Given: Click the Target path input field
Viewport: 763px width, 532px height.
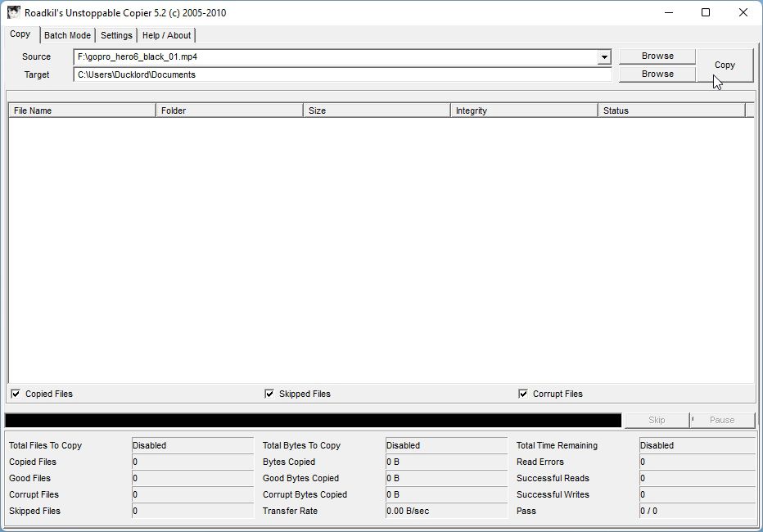Looking at the screenshot, I should coord(342,74).
